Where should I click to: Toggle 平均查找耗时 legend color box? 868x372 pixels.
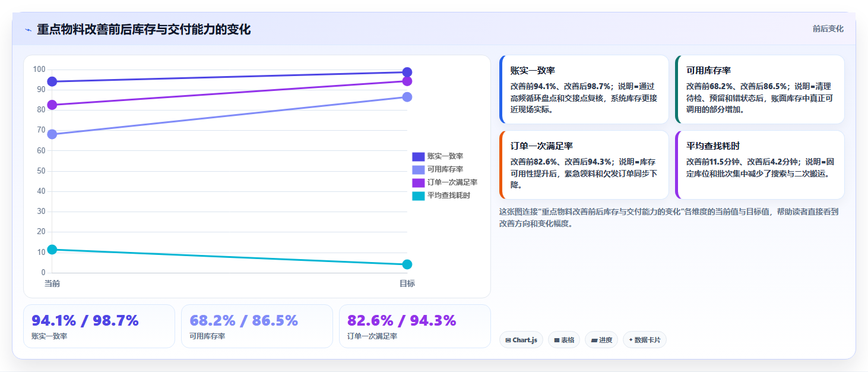(419, 196)
